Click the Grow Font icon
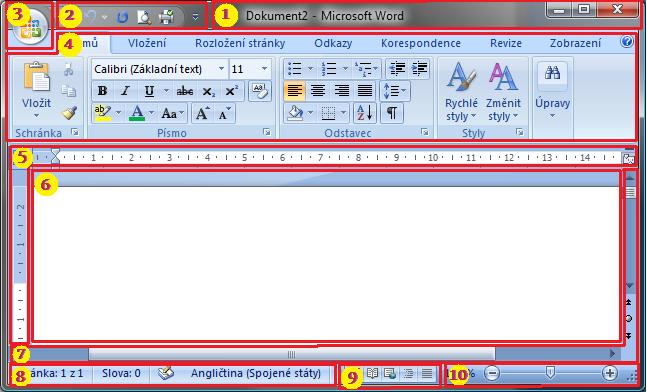This screenshot has width=647, height=392. tap(202, 113)
